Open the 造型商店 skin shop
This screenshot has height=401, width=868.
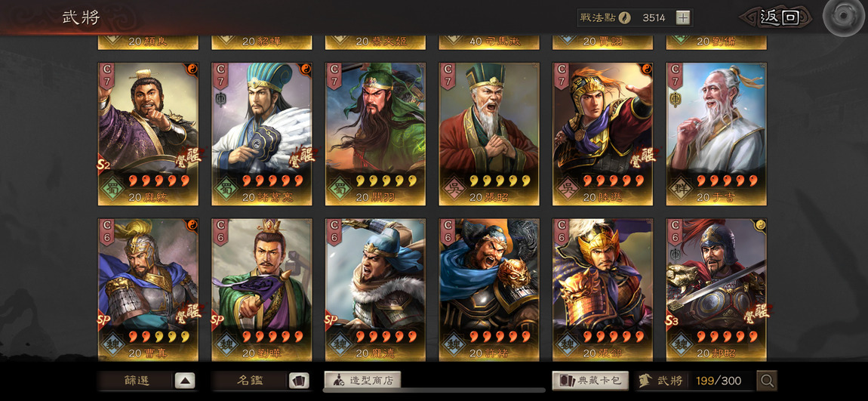[x=362, y=380]
